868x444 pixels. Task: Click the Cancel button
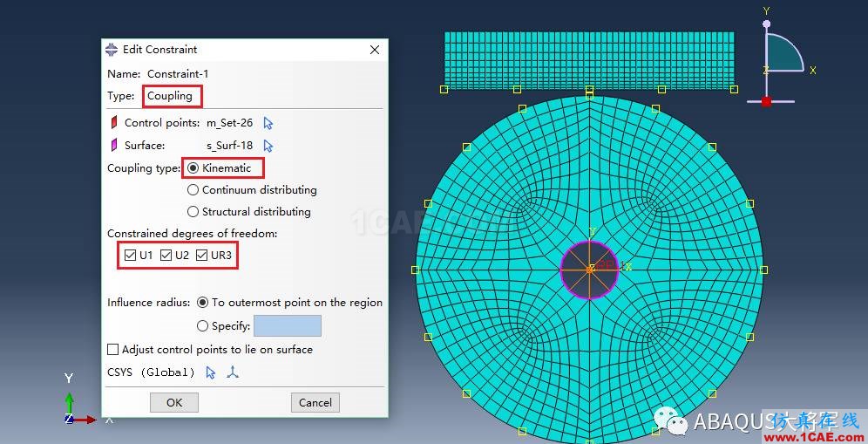315,402
